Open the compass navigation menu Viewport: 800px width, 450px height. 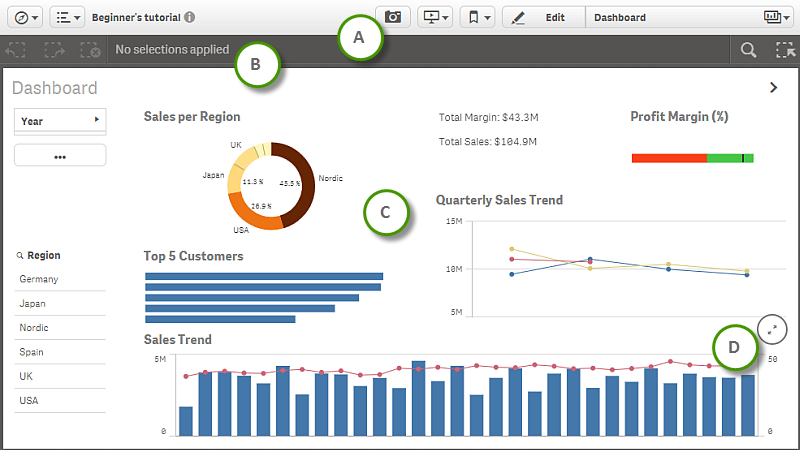tap(27, 17)
